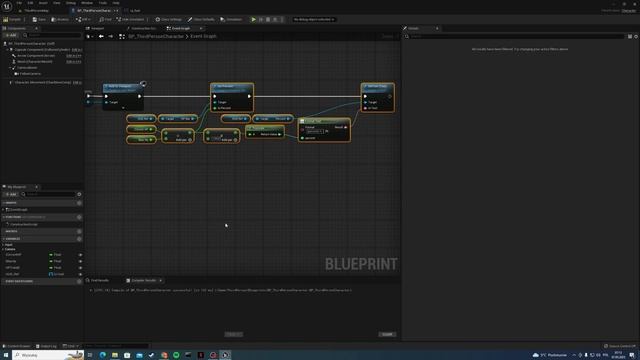Image resolution: width=640 pixels, height=360 pixels.
Task: Add a new graph with the plus icon
Action: point(79,203)
